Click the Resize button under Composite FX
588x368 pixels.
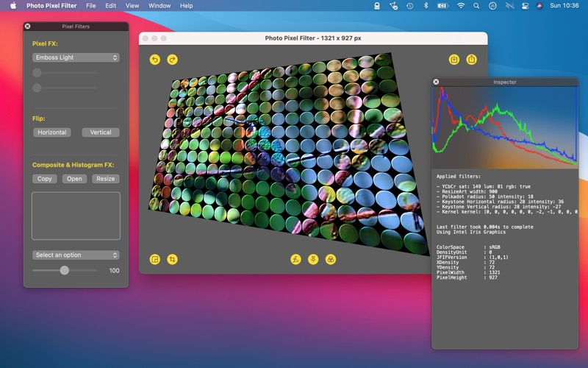pyautogui.click(x=106, y=179)
